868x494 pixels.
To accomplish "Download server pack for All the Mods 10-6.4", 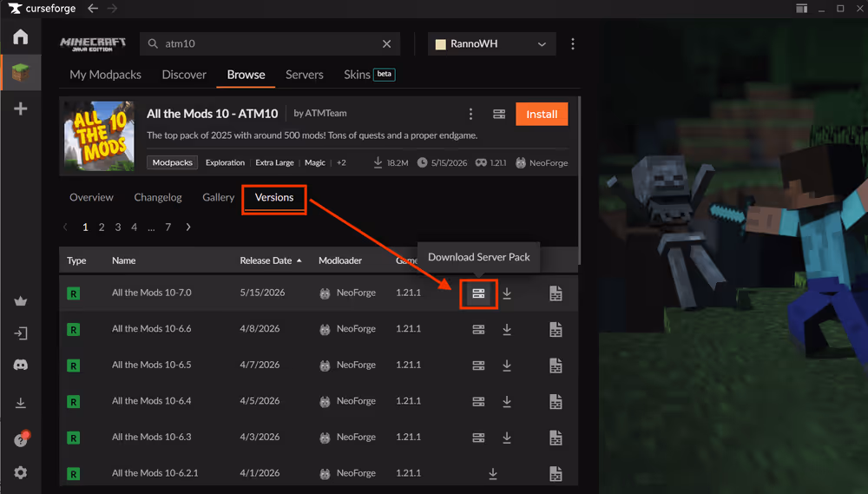I will pos(479,401).
